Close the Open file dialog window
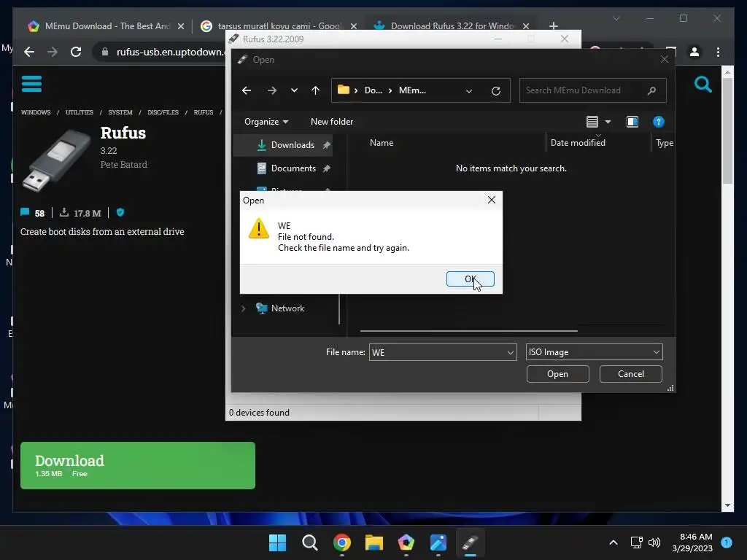747x560 pixels. coord(664,60)
